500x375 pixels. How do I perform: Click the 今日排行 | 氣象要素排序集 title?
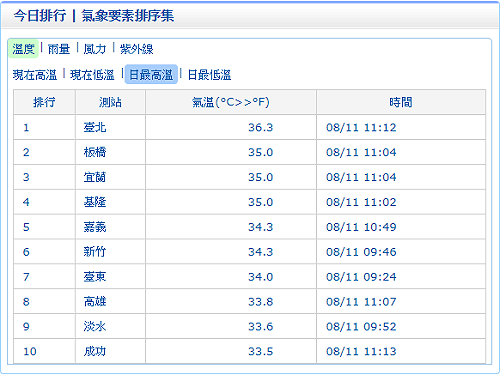94,16
